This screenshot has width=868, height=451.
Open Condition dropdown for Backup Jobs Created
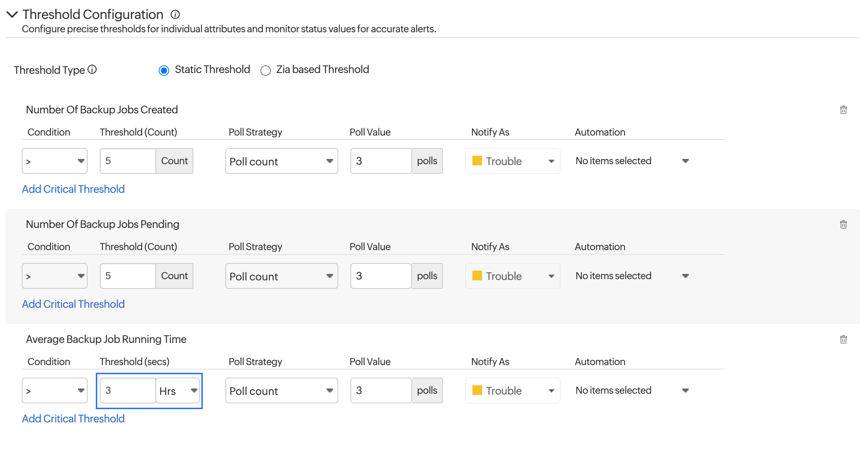point(55,161)
